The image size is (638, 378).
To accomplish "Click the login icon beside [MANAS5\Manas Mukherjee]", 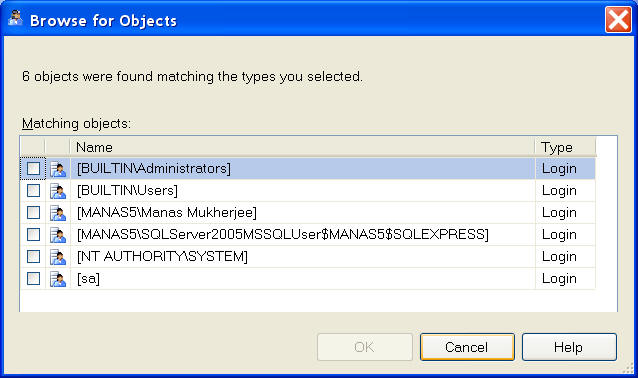I will tap(58, 213).
